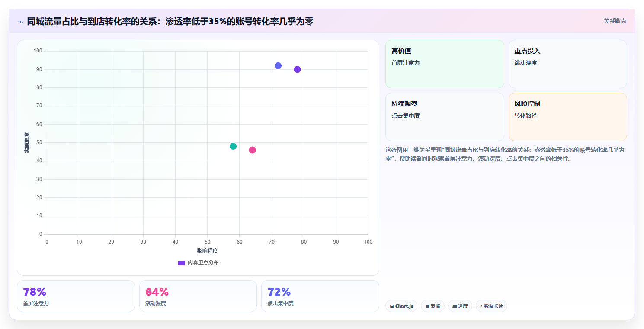Toggle the 内容重点分布 legend entry
This screenshot has width=644, height=329.
pyautogui.click(x=198, y=263)
